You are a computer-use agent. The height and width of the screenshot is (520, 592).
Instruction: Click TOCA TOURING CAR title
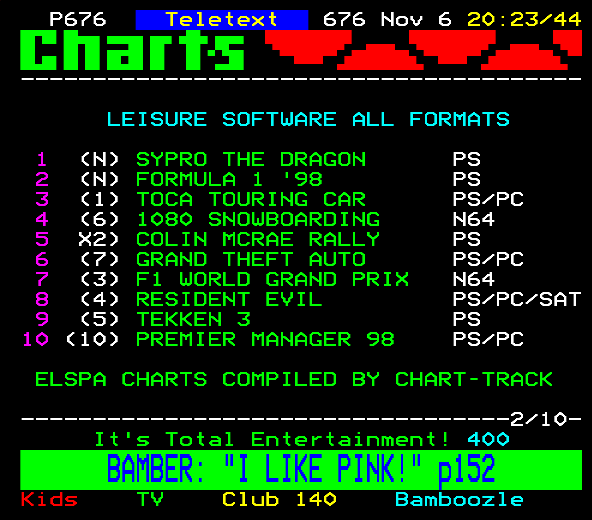(x=251, y=199)
